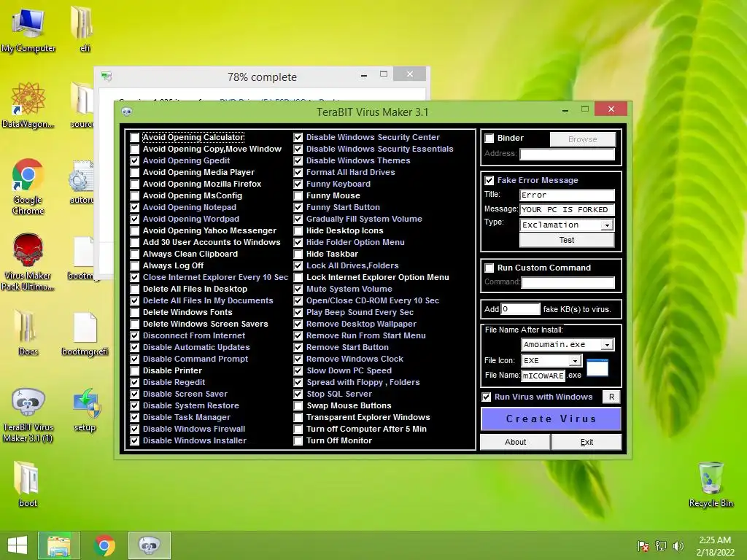Image resolution: width=747 pixels, height=560 pixels.
Task: Toggle Funny Mouse checkbox
Action: point(298,195)
